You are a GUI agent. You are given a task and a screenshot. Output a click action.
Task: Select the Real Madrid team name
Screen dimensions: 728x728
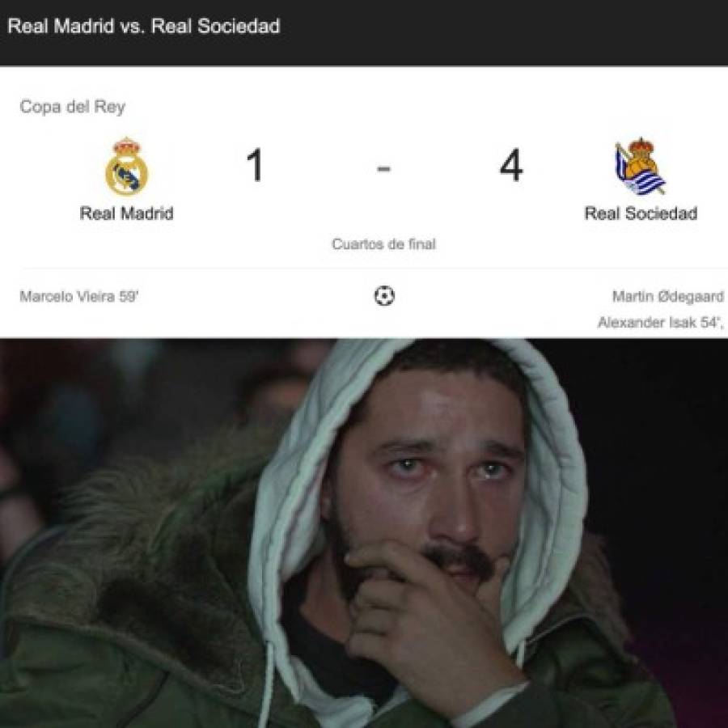click(x=127, y=214)
